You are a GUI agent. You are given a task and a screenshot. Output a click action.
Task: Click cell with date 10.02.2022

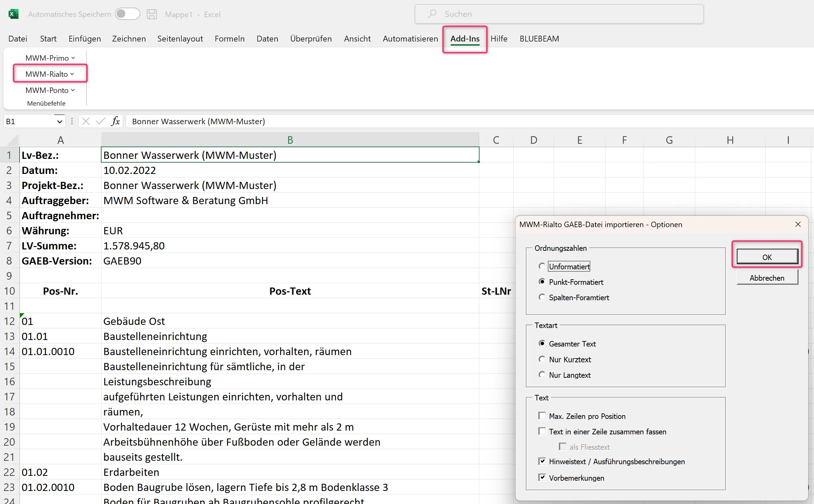[290, 170]
